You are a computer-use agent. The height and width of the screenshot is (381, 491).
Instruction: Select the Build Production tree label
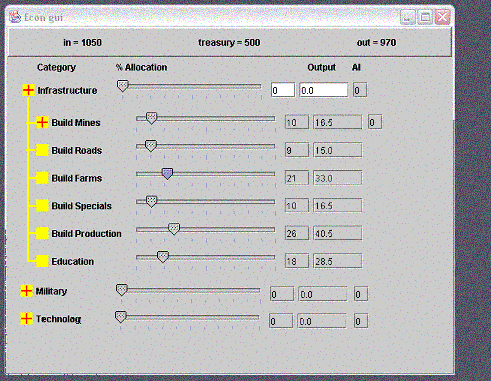[87, 234]
